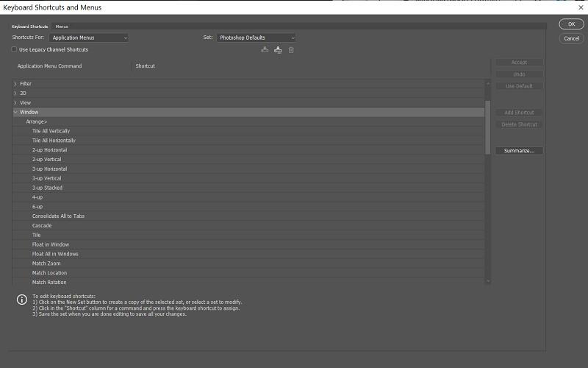Select the View row label

pyautogui.click(x=25, y=102)
